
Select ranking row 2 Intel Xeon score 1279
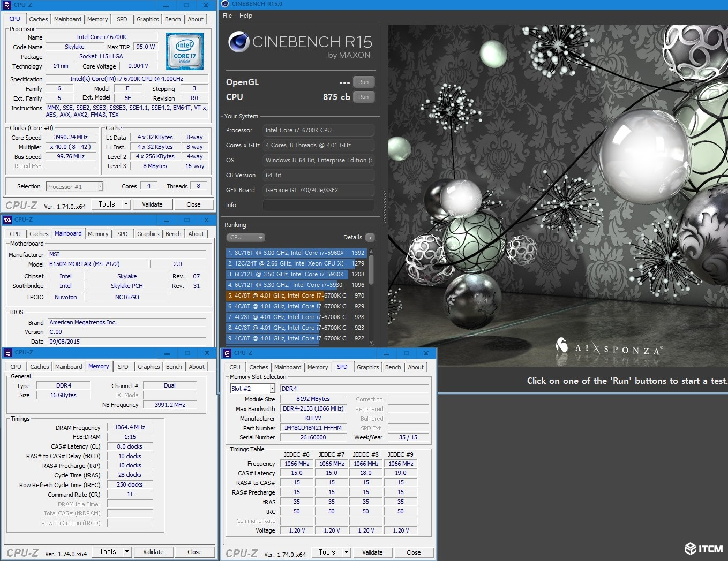click(x=296, y=263)
